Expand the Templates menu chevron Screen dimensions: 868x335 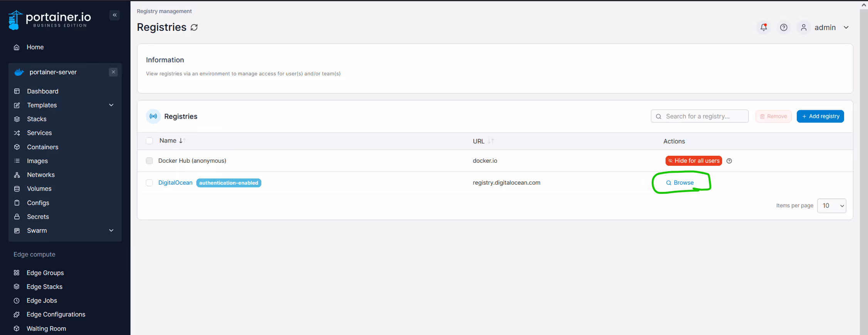tap(111, 105)
